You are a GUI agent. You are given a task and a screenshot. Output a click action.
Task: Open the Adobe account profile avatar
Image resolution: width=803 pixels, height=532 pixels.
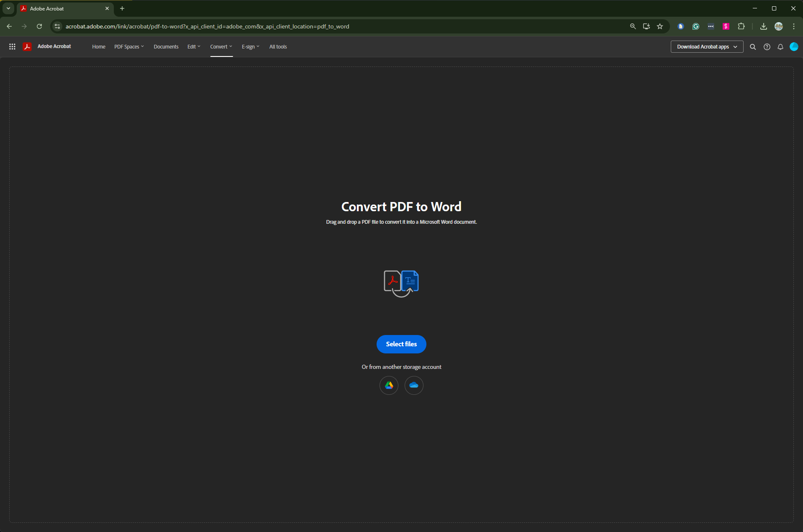(x=794, y=47)
